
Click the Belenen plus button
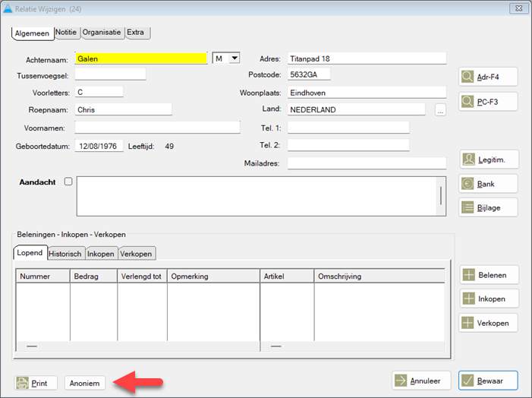pyautogui.click(x=488, y=275)
